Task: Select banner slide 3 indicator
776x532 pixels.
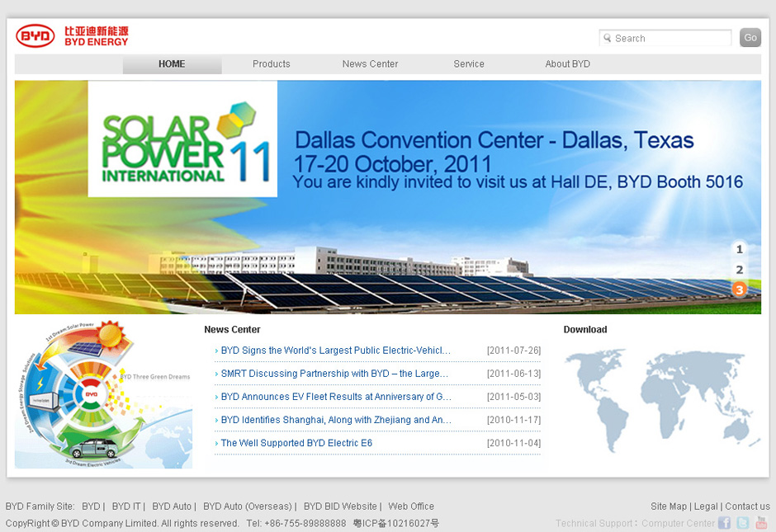Action: tap(740, 290)
